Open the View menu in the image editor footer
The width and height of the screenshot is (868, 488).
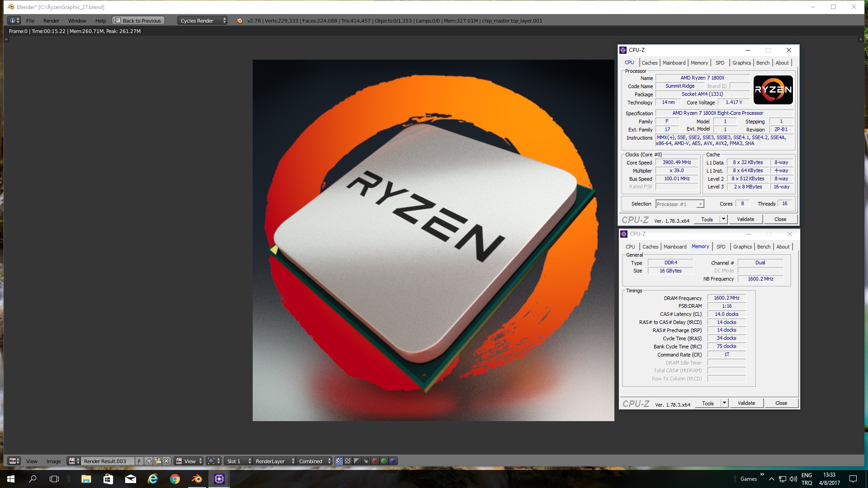point(32,461)
